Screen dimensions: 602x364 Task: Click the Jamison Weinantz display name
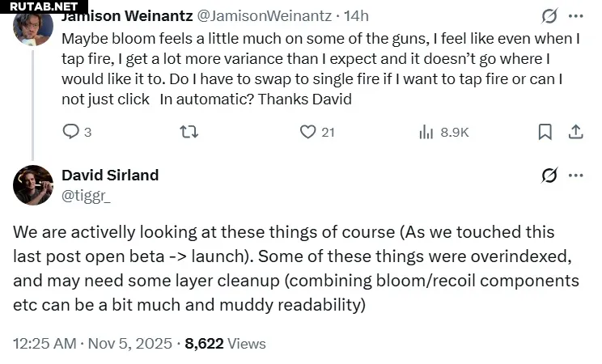click(x=126, y=15)
